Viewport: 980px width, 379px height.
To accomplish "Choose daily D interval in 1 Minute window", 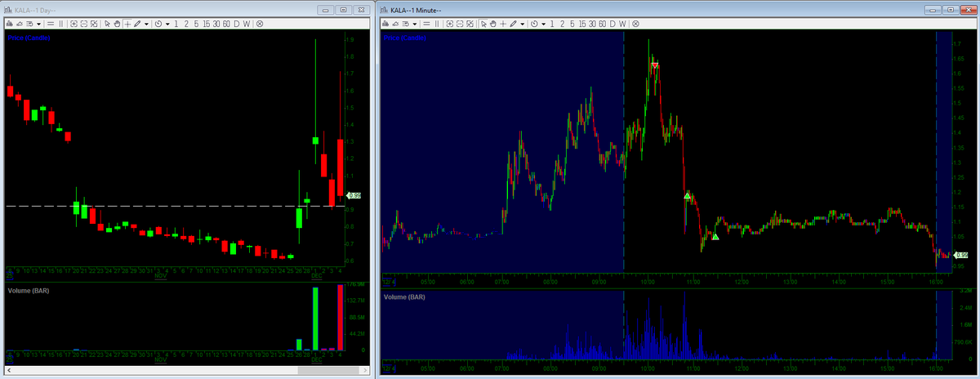I will [612, 24].
